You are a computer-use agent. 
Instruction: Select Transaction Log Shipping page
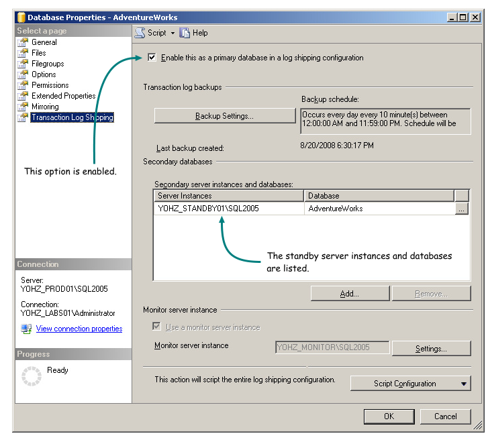72,117
